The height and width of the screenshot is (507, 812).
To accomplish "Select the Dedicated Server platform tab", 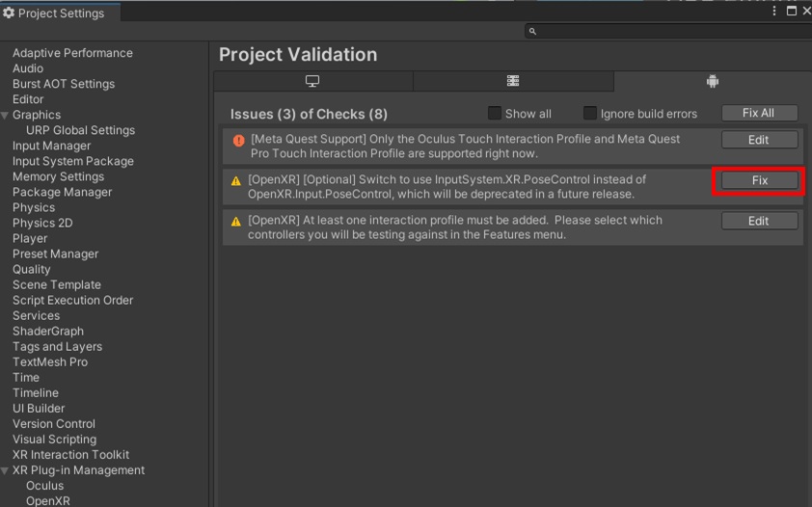I will 513,81.
